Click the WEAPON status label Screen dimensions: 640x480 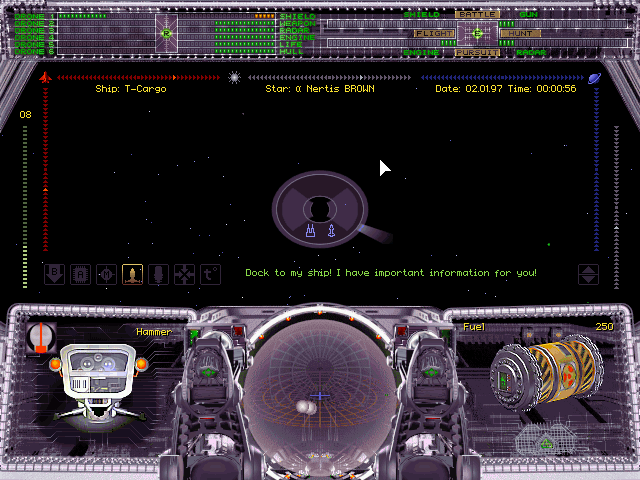coord(298,23)
